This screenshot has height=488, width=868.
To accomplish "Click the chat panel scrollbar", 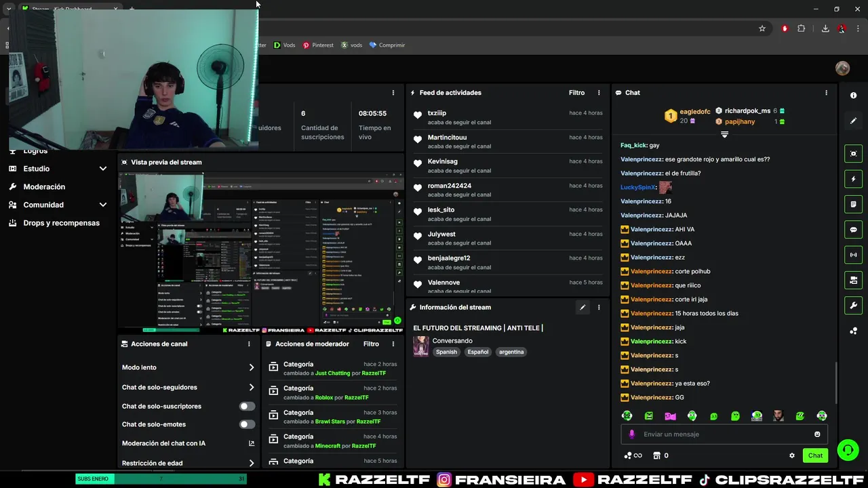I will point(835,383).
